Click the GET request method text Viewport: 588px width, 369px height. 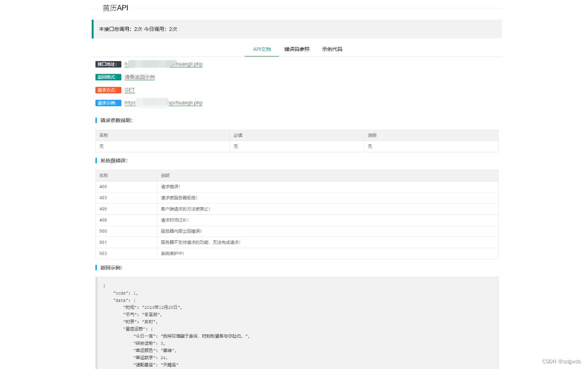coord(129,90)
